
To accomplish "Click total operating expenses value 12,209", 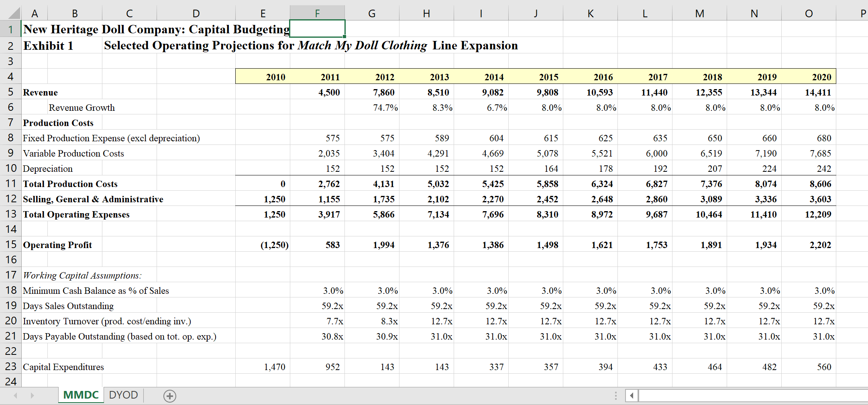I will (818, 214).
